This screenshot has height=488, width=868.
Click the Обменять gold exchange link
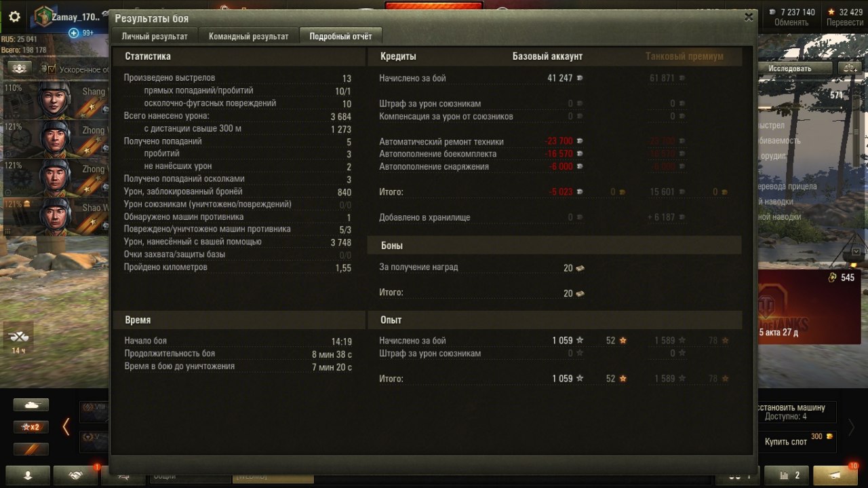(791, 22)
